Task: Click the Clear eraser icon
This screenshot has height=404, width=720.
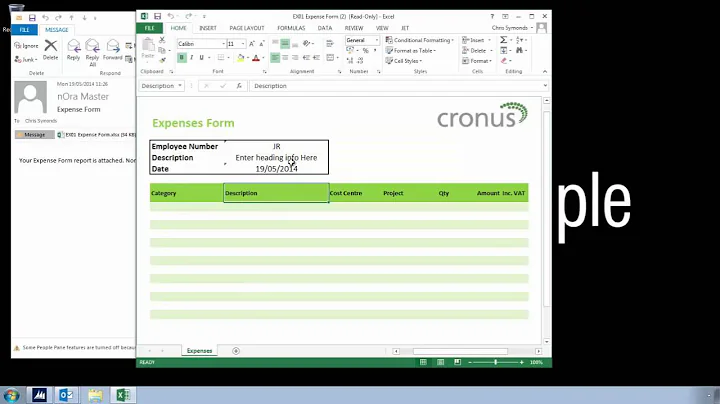Action: 504,61
